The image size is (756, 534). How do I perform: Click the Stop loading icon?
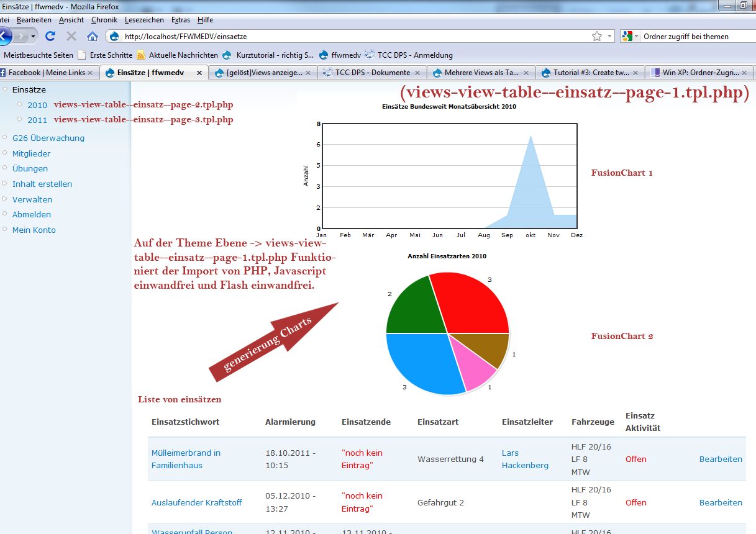point(71,36)
